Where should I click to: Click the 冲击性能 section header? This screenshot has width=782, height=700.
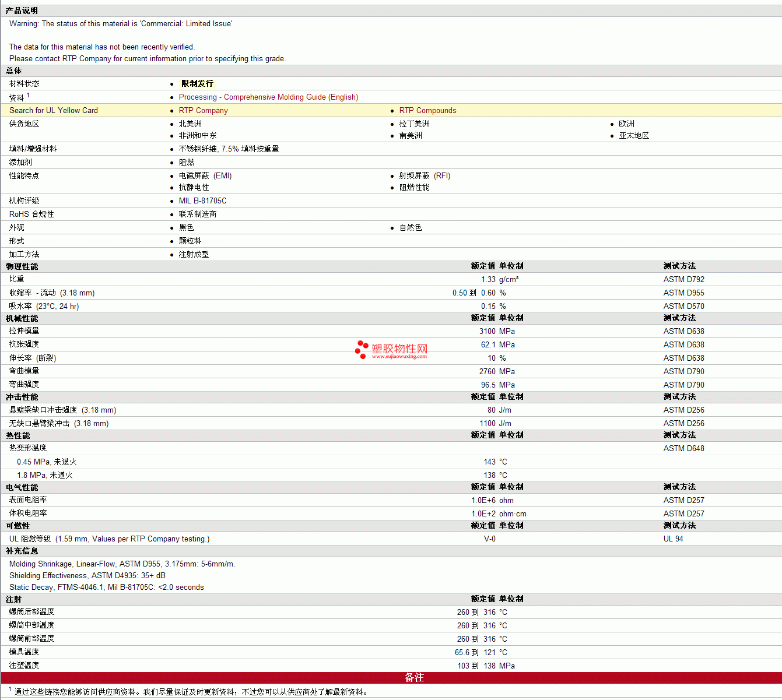22,398
